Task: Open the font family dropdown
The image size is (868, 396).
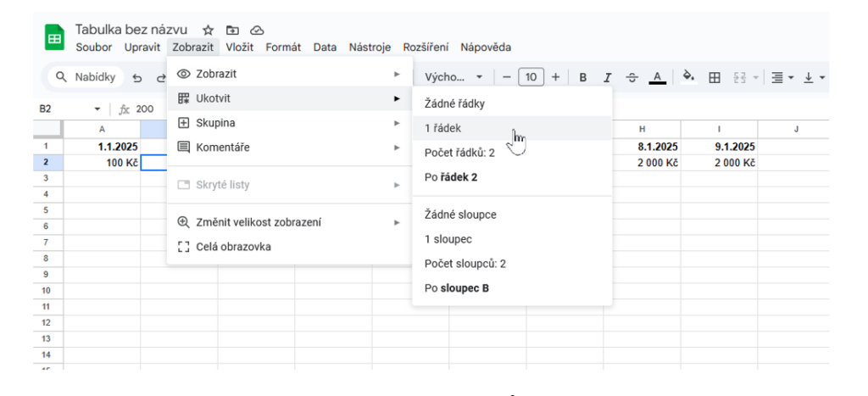Action: (453, 77)
